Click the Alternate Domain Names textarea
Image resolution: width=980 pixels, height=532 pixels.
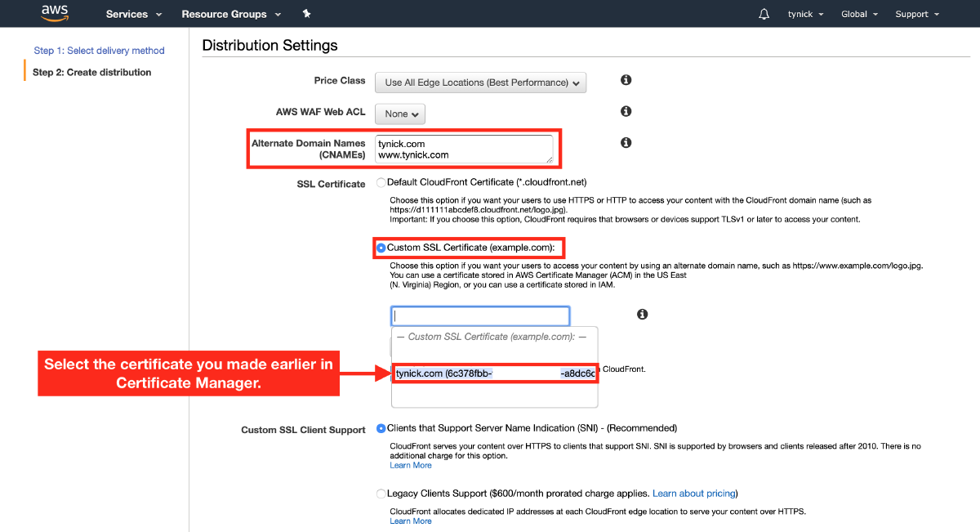pos(464,150)
